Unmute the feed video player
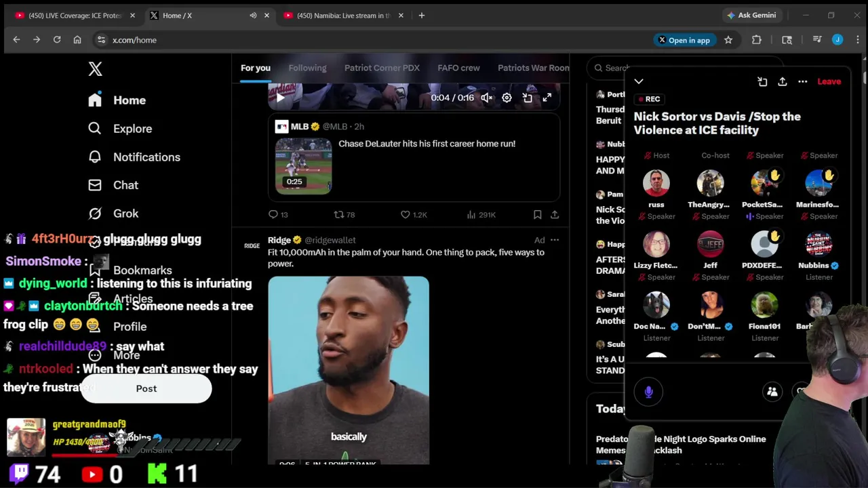 (486, 98)
